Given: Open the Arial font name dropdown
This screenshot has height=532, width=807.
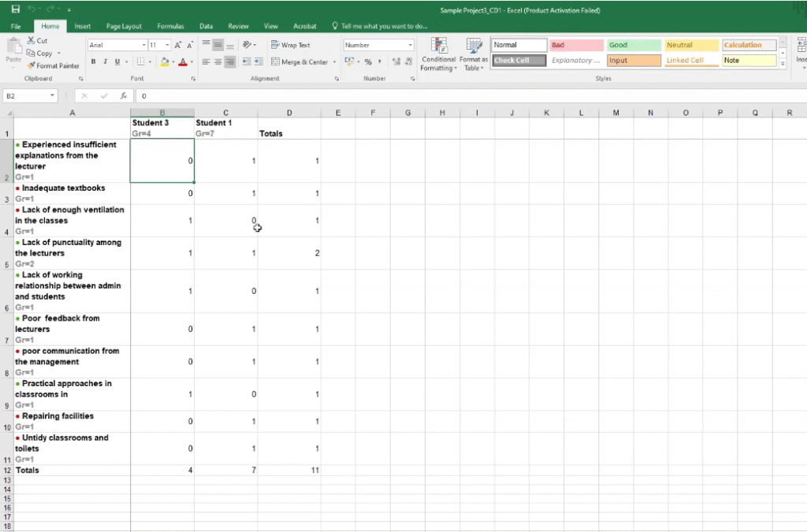Looking at the screenshot, I should 144,46.
